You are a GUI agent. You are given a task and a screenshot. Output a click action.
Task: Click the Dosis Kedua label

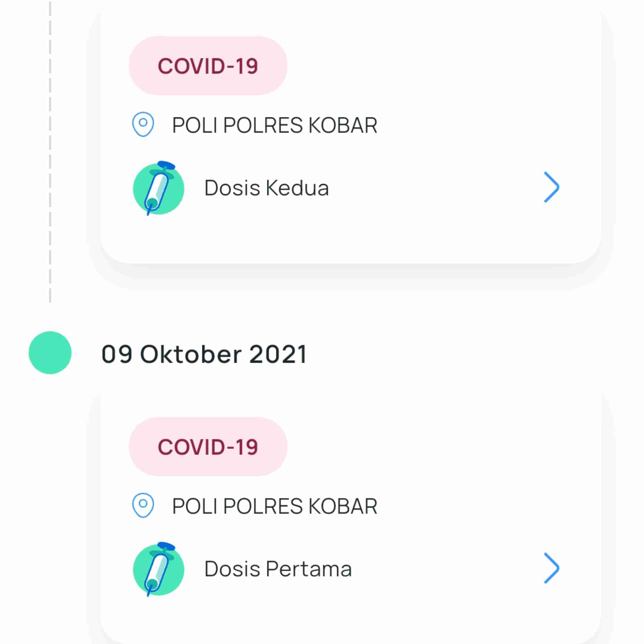coord(266,188)
